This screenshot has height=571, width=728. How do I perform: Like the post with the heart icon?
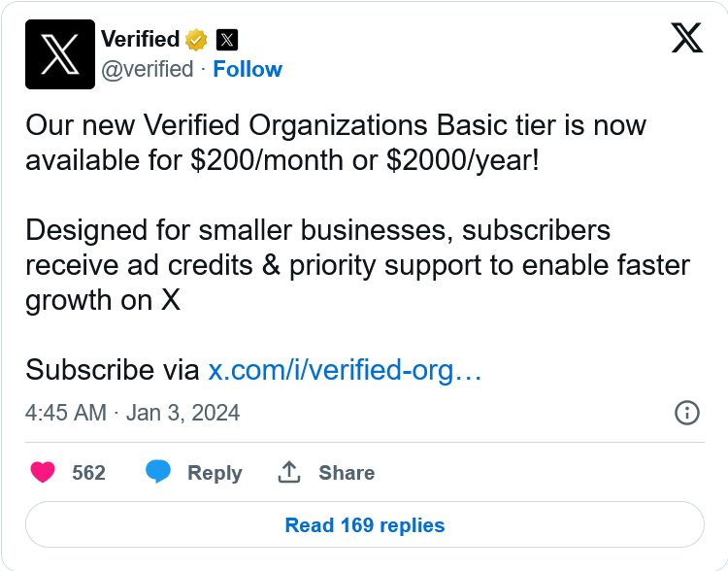[43, 473]
